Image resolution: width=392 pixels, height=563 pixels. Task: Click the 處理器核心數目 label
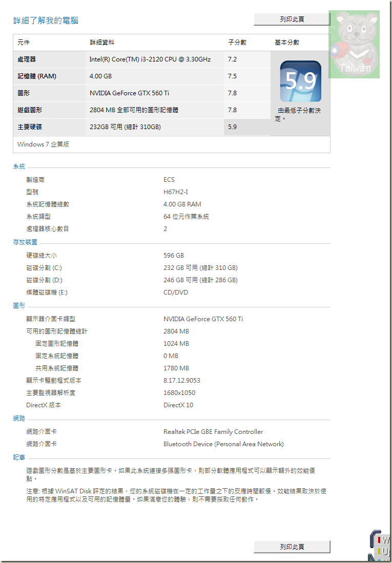pos(48,228)
